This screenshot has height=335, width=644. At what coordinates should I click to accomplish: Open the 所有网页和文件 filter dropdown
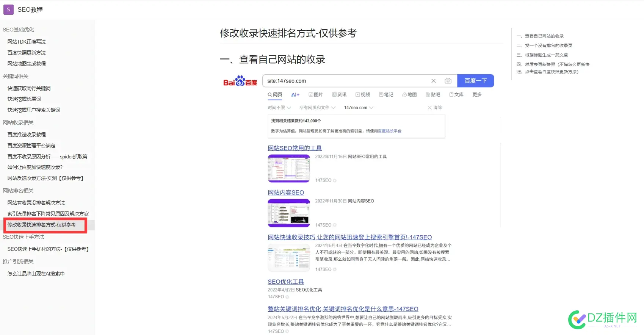click(318, 108)
